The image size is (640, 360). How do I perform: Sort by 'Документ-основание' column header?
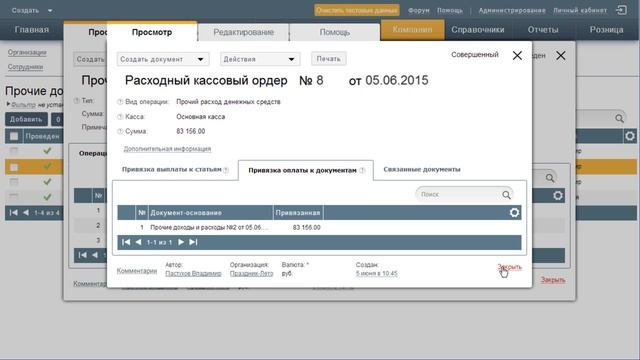pos(211,213)
